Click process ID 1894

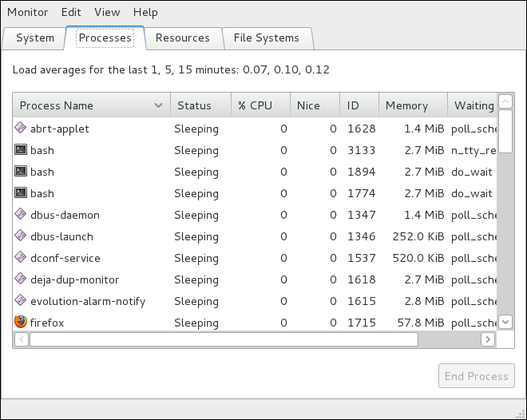(361, 172)
